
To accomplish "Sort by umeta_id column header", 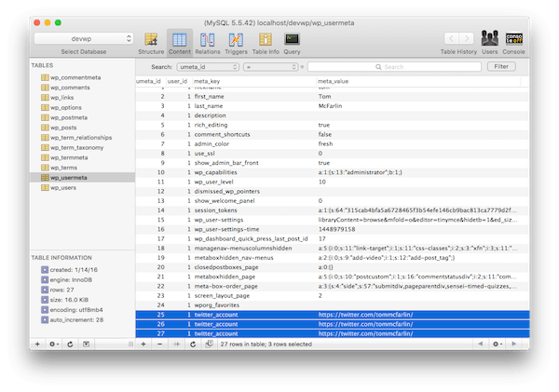I will 150,81.
